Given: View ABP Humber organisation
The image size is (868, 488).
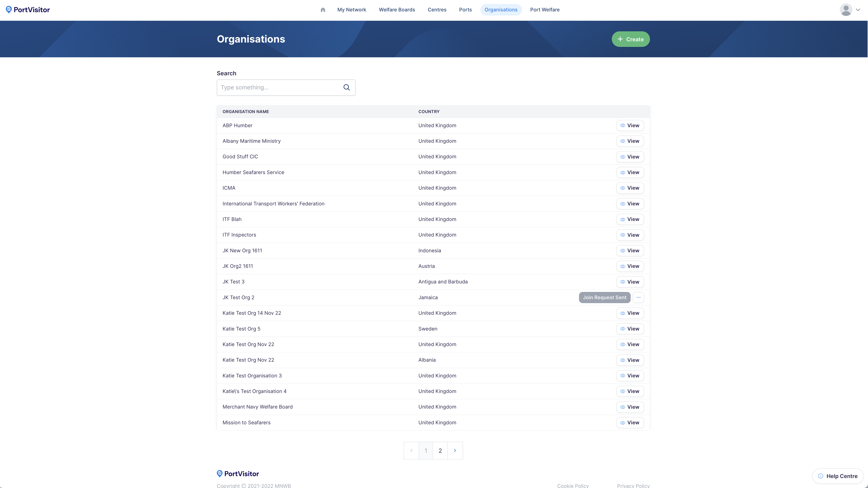Looking at the screenshot, I should [630, 125].
